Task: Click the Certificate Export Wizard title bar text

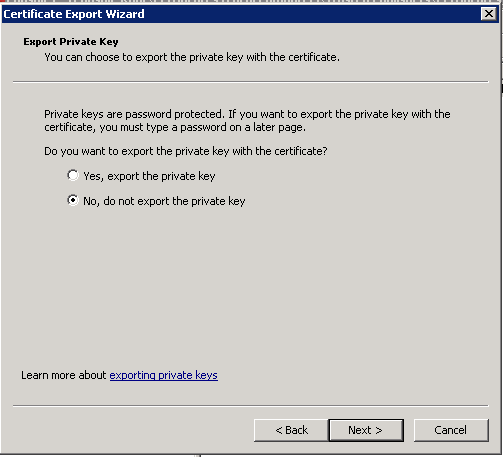Action: tap(74, 14)
